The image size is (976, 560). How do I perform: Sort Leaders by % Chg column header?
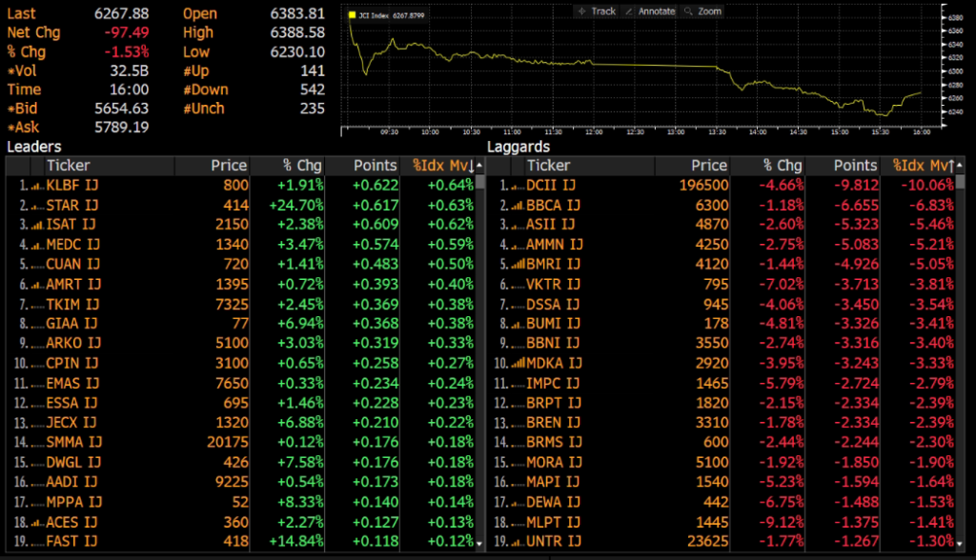(x=302, y=166)
